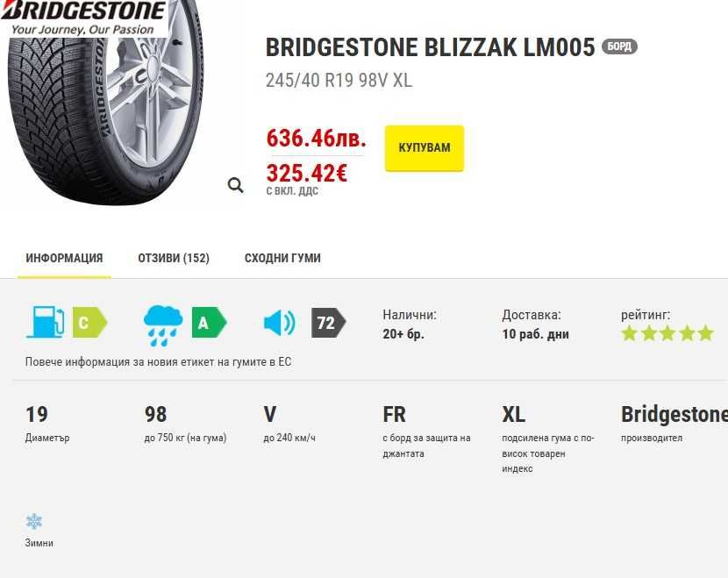Open the EU tire label info link

(x=158, y=361)
